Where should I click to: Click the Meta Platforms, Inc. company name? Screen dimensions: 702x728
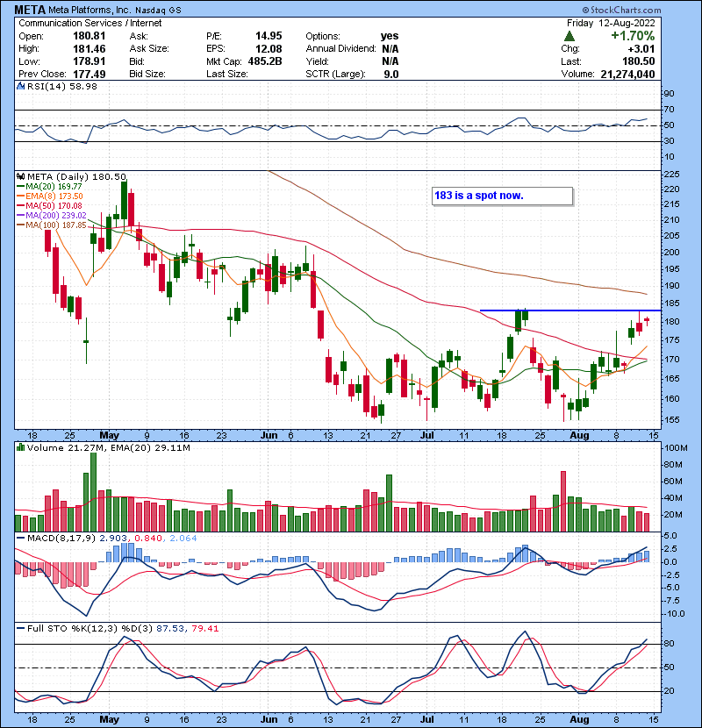click(x=89, y=10)
